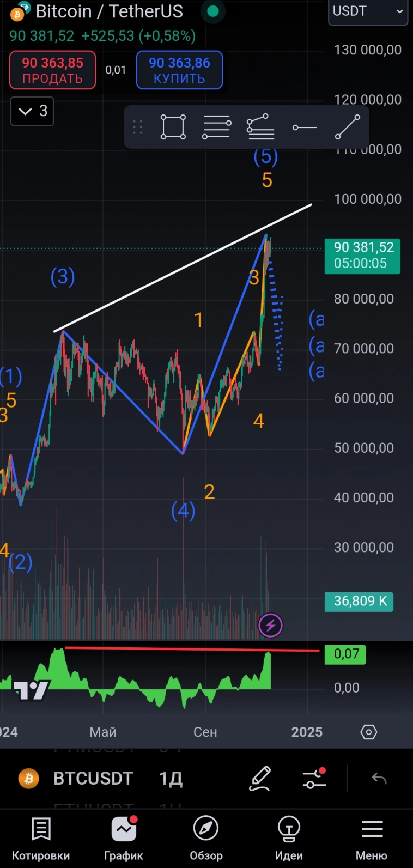413x868 pixels.
Task: Select the parallel lines drawing tool
Action: 217,128
